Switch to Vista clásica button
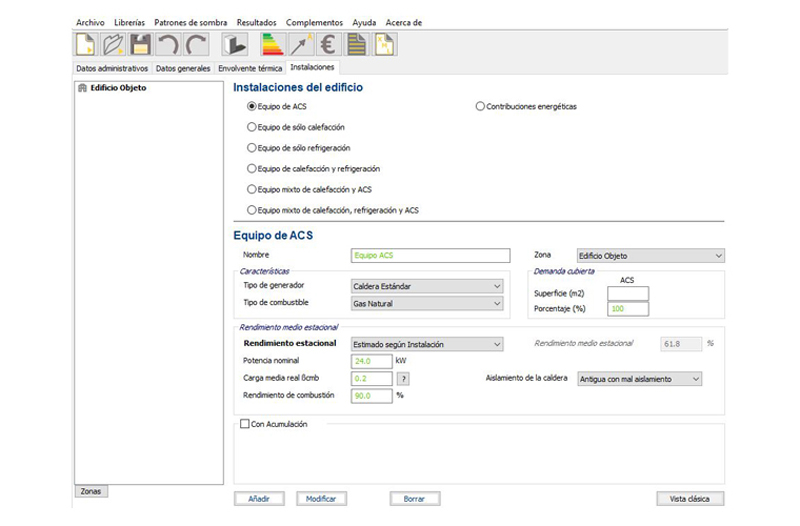 pos(690,498)
